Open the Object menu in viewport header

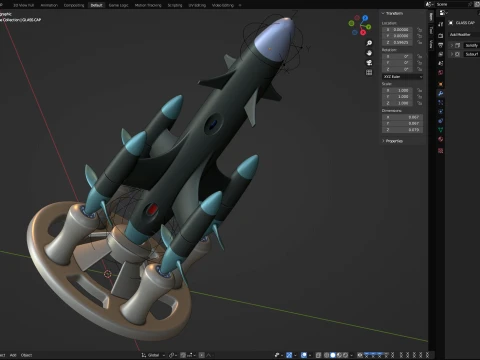26,355
